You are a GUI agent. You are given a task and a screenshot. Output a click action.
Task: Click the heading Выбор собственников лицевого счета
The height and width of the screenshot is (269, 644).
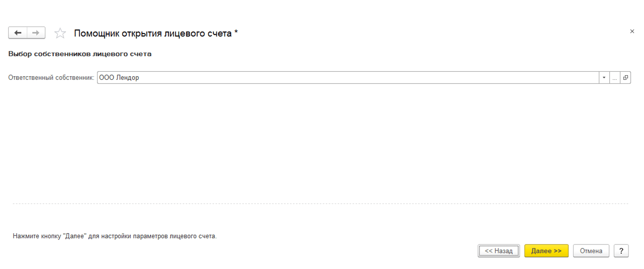tap(80, 54)
